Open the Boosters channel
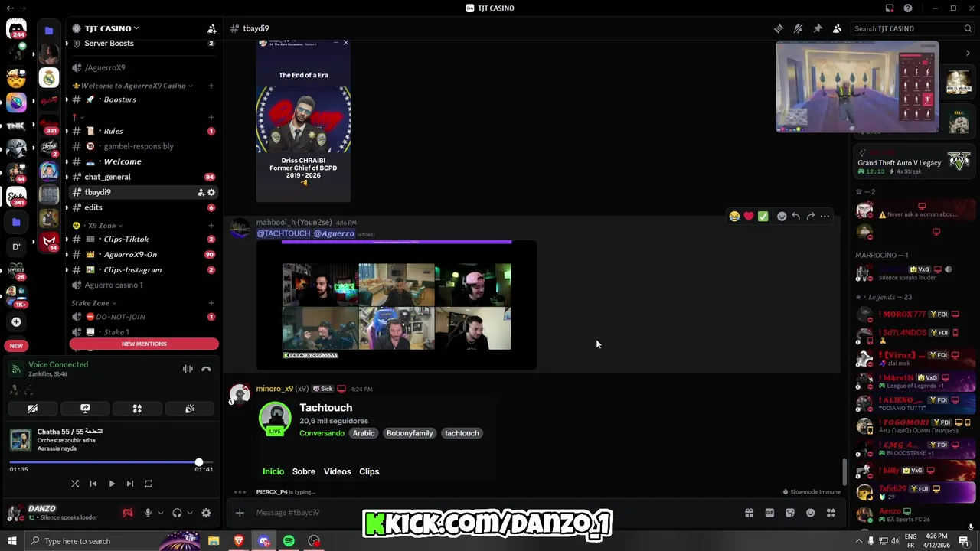 pyautogui.click(x=144, y=99)
